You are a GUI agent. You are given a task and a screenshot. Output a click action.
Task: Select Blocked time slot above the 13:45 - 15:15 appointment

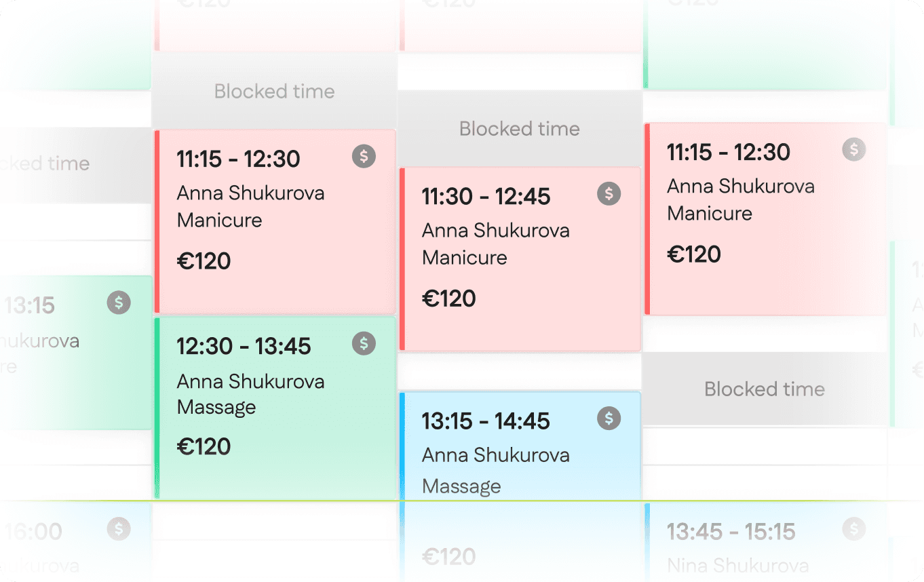[765, 389]
